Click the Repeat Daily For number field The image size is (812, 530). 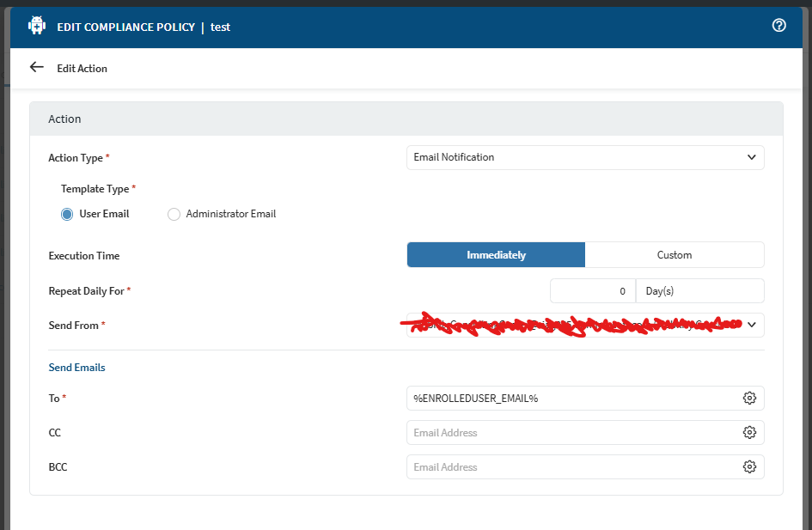[x=592, y=291]
